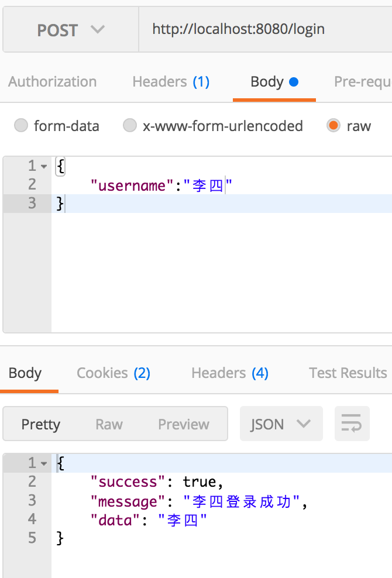Collapse the response JSON line 1 fold arrow
Screen dimensions: 392x578
pos(44,464)
